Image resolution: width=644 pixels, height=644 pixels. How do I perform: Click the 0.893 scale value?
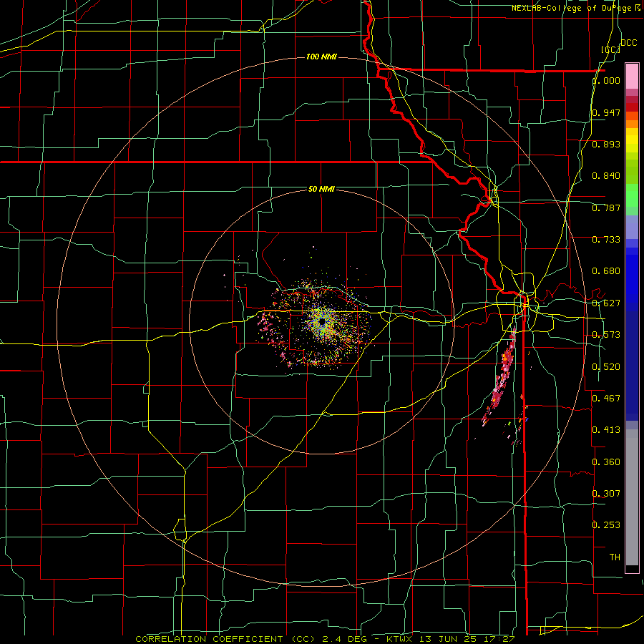coord(606,144)
